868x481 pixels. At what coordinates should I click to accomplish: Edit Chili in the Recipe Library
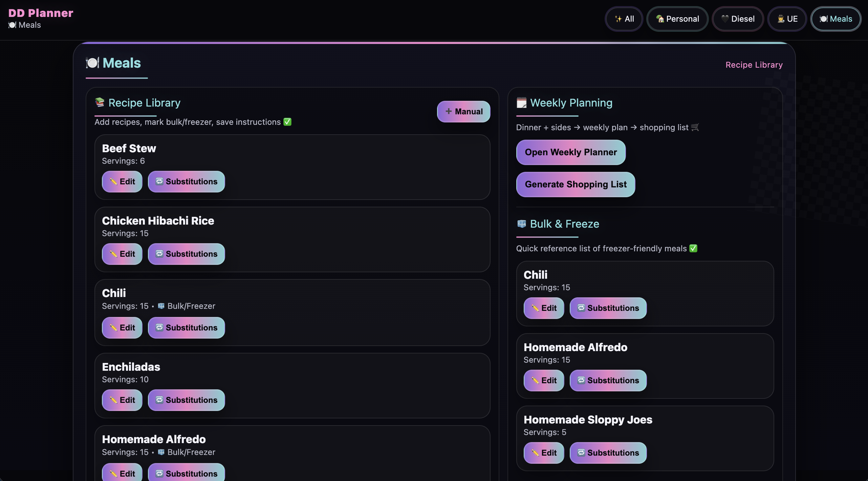(122, 328)
